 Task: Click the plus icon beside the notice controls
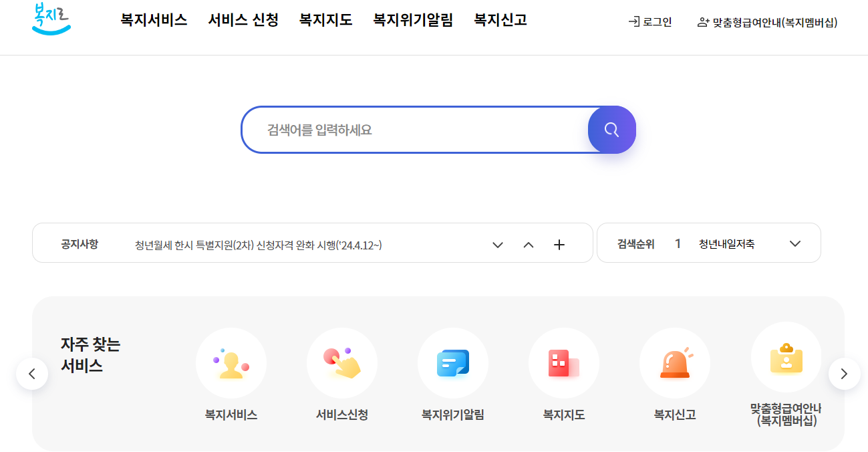coord(559,245)
